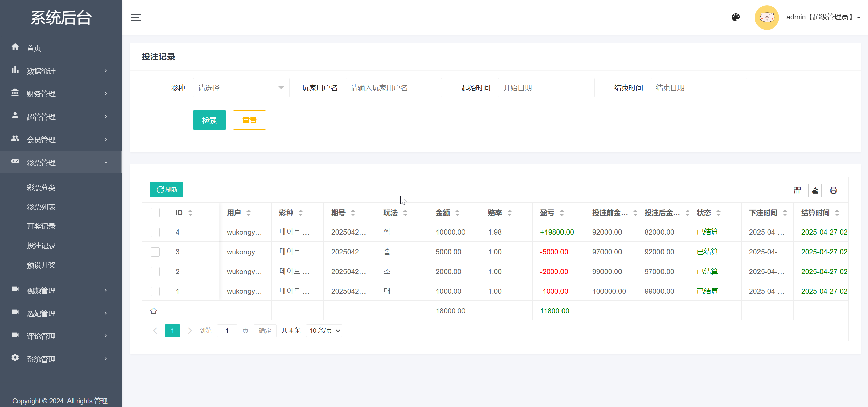Check the checkbox for row ID 4

point(155,232)
